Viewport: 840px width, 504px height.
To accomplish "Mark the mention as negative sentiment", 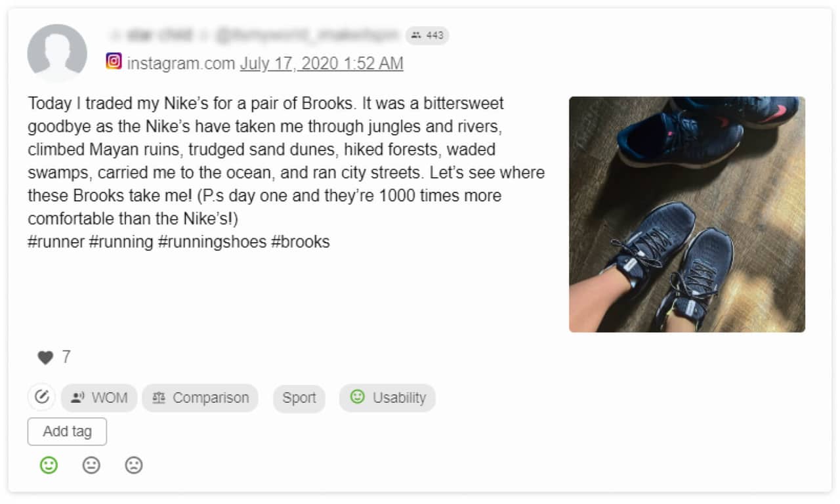I will (x=133, y=465).
